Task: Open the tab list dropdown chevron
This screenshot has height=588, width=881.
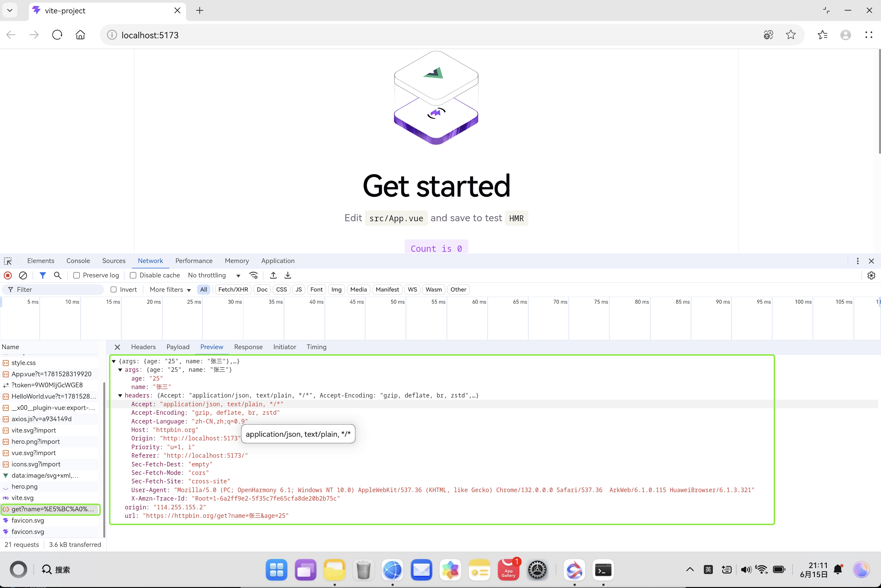Action: coord(10,10)
